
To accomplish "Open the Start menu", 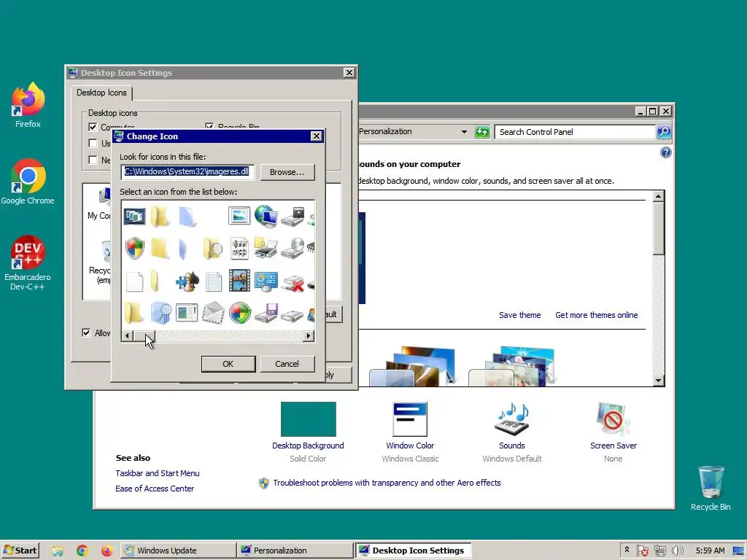I will (x=20, y=551).
